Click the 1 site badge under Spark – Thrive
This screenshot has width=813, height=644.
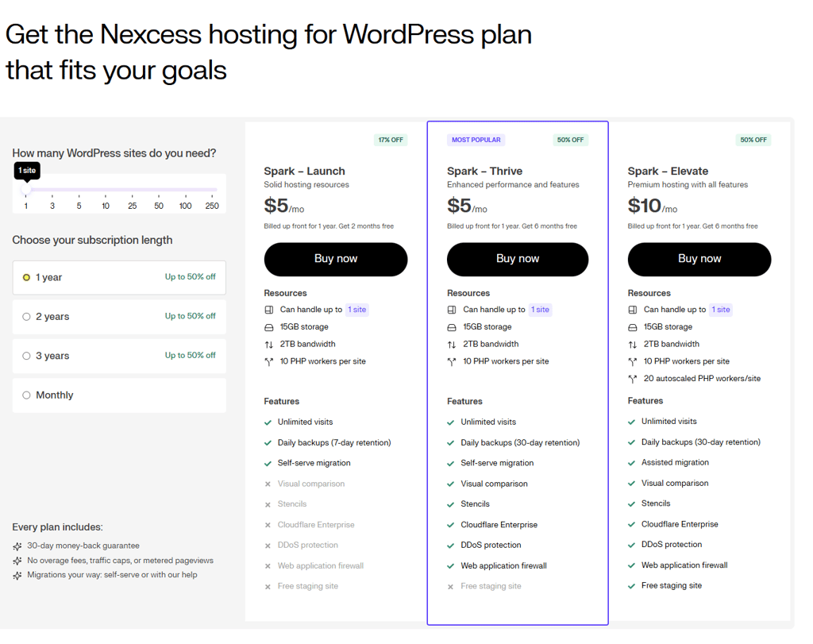(540, 310)
